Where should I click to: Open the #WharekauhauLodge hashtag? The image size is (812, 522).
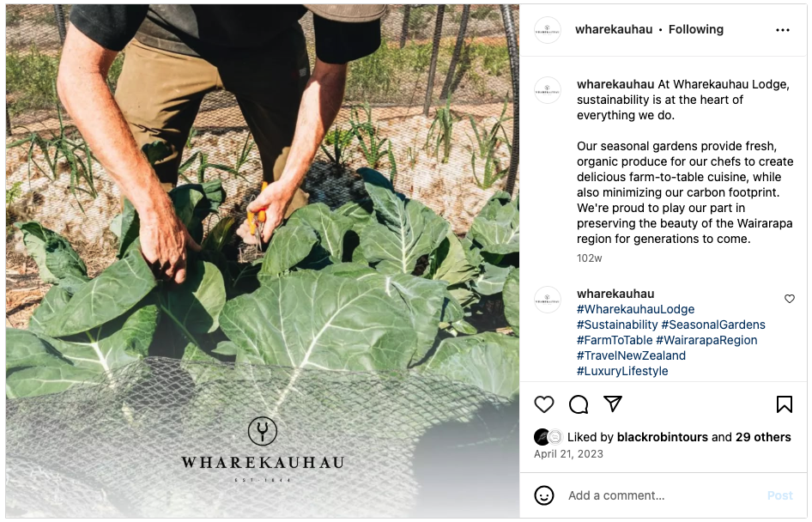(x=635, y=309)
